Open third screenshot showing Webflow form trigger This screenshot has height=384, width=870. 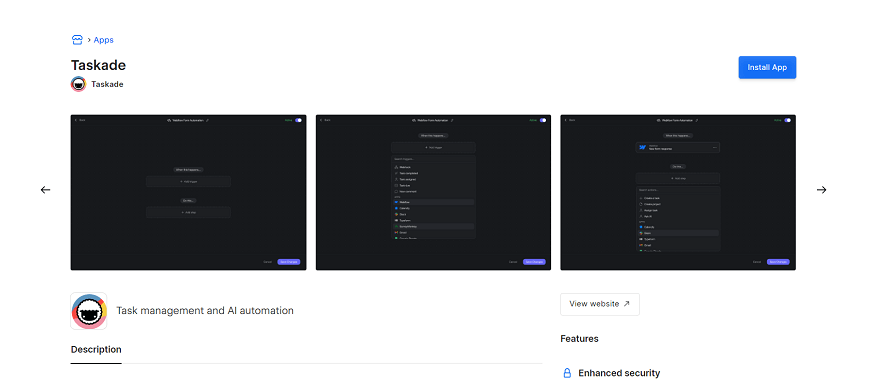[678, 193]
